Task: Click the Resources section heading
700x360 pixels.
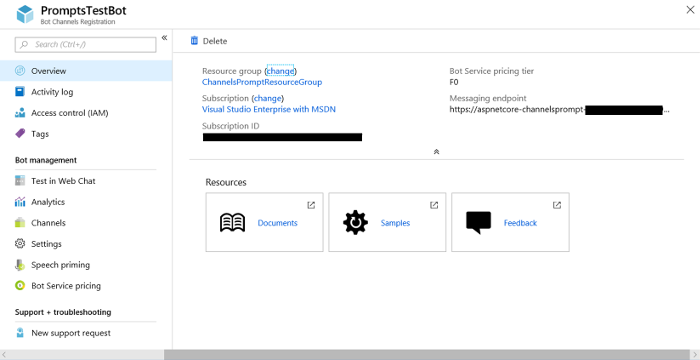Action: (x=226, y=182)
